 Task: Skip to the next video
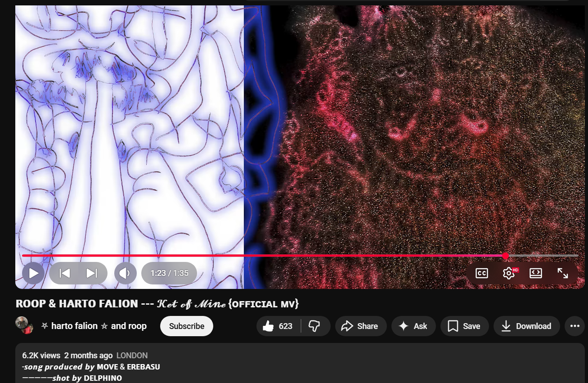click(x=92, y=273)
